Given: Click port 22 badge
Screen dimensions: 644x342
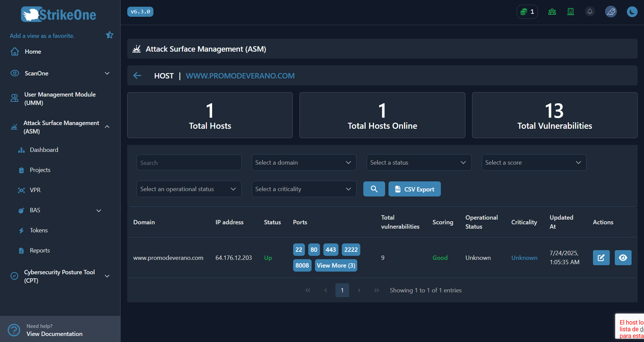Looking at the screenshot, I should 299,250.
